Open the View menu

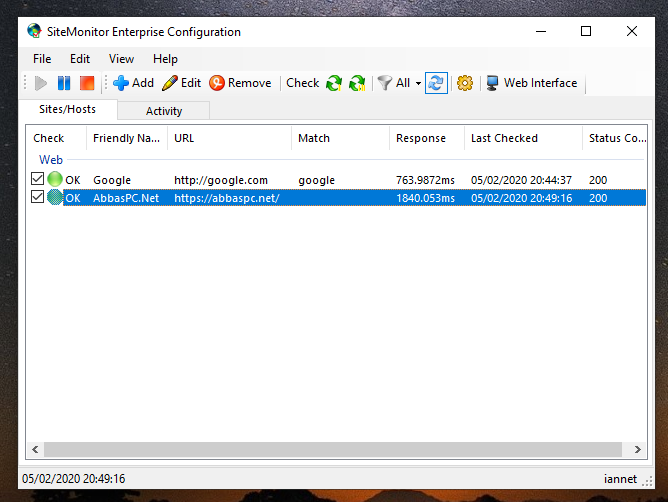point(121,59)
